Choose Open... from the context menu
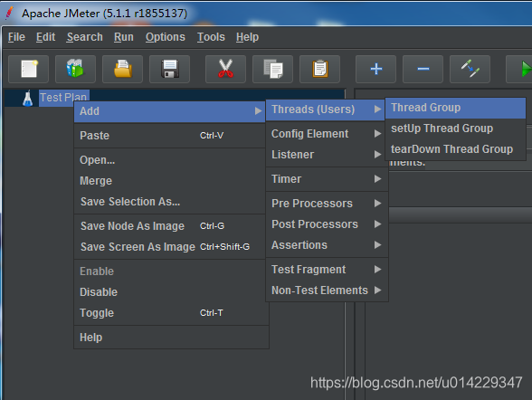 (x=170, y=160)
